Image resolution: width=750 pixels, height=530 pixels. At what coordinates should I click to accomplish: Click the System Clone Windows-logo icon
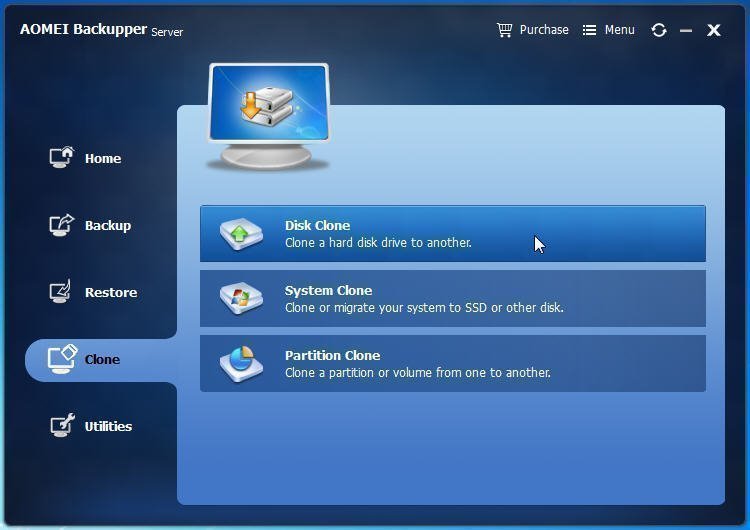click(x=241, y=298)
